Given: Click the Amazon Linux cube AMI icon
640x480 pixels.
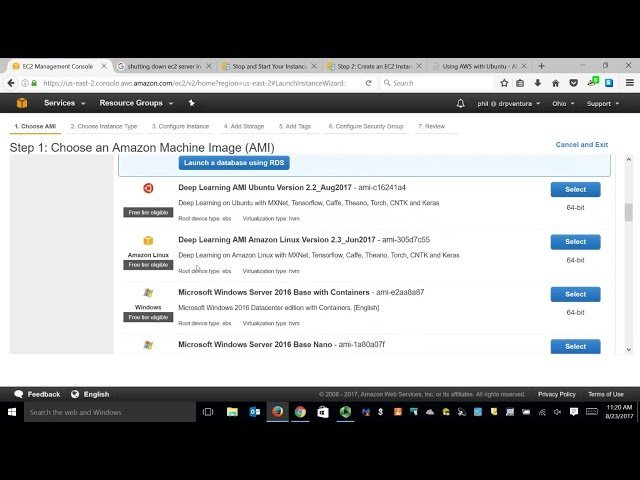Looking at the screenshot, I should point(148,240).
